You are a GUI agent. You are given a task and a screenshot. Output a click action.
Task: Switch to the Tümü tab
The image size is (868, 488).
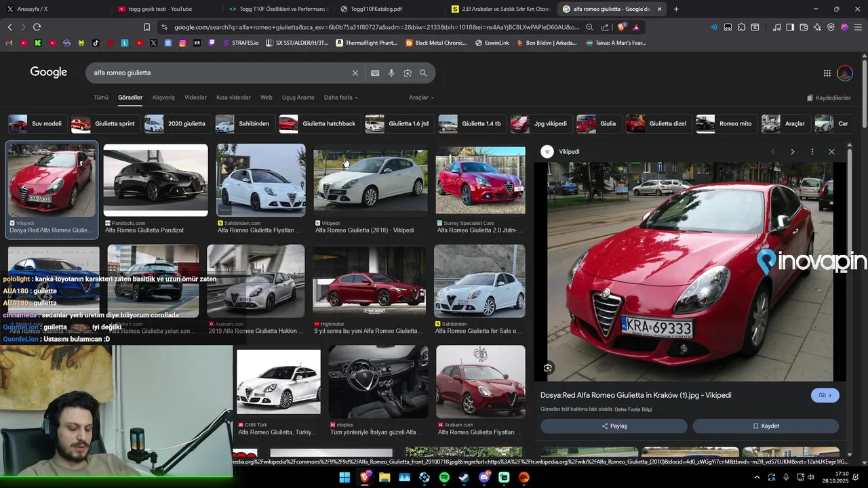[100, 98]
